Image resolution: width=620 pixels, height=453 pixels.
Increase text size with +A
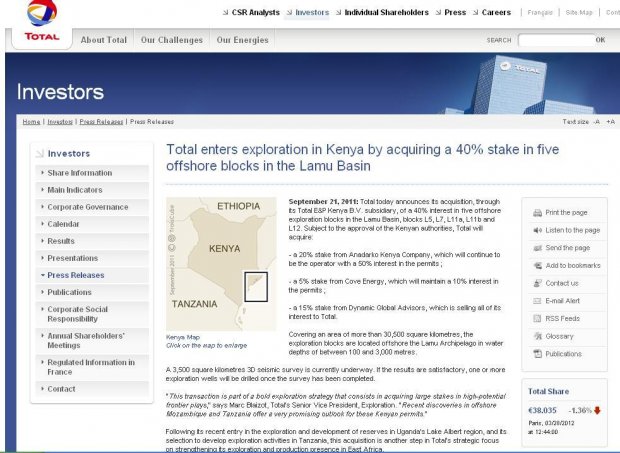coord(611,122)
